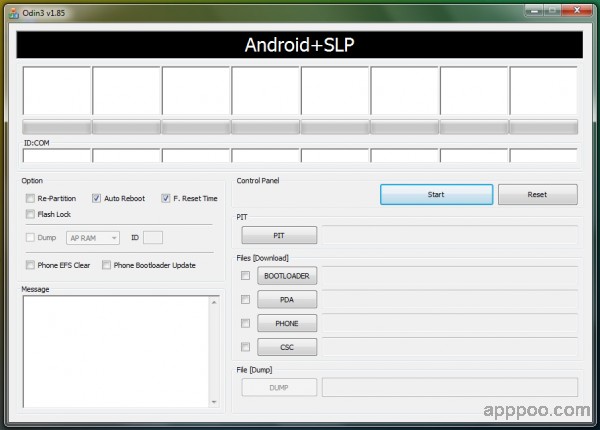Enable the Flash Lock checkbox

[30, 214]
